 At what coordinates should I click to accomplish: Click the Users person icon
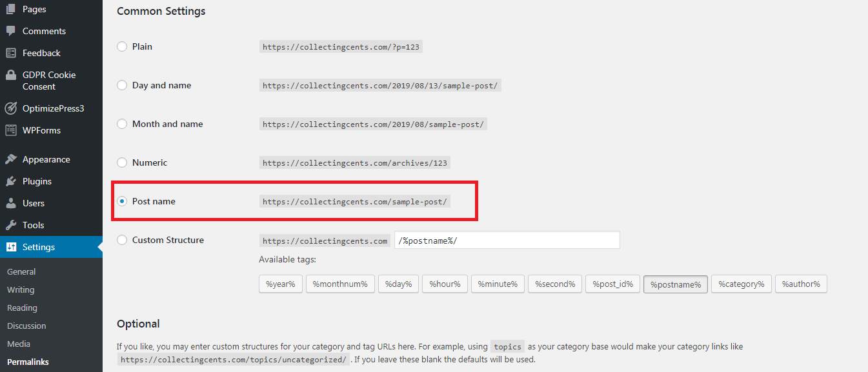10,203
